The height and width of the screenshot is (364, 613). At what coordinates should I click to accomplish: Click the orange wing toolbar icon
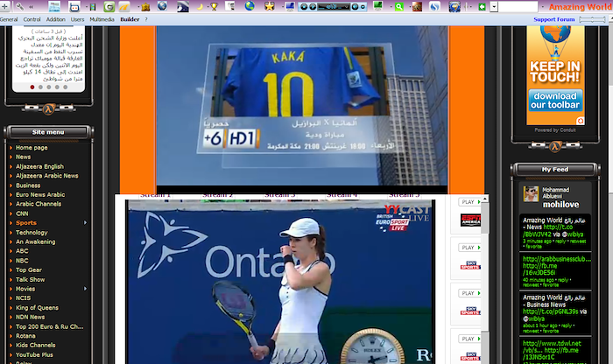click(x=124, y=7)
